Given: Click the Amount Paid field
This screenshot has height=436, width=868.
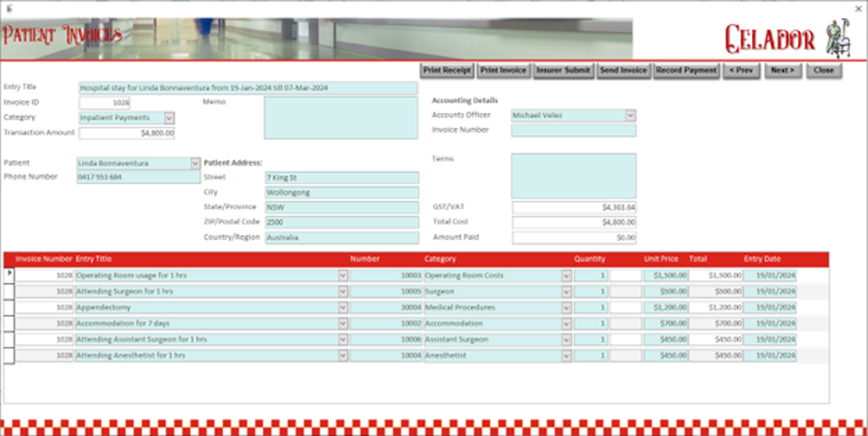Looking at the screenshot, I should (574, 237).
